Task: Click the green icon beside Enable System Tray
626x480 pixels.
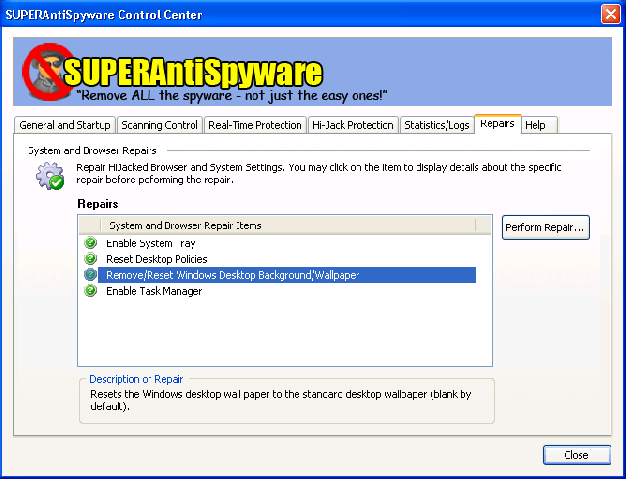Action: point(91,242)
